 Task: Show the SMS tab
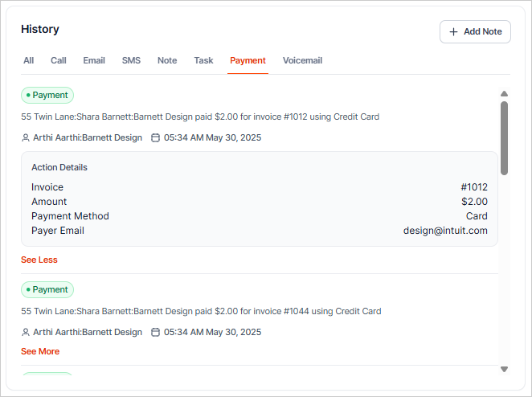(x=131, y=60)
